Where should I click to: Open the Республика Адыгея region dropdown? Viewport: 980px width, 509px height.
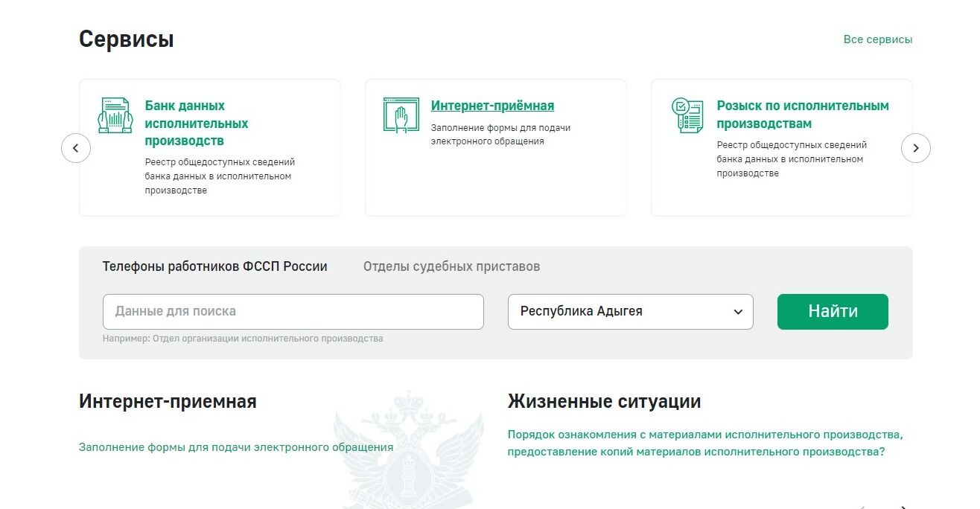(631, 312)
